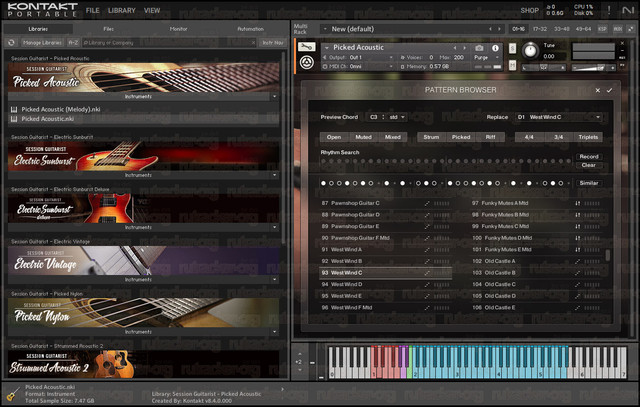The width and height of the screenshot is (640, 407).
Task: Open FILE menu
Action: [93, 10]
